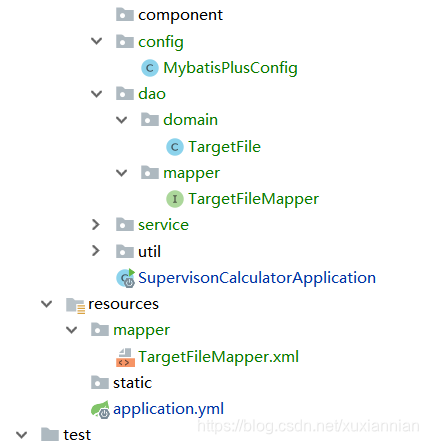
Task: Collapse the mapper folder under resources
Action: pyautogui.click(x=71, y=330)
